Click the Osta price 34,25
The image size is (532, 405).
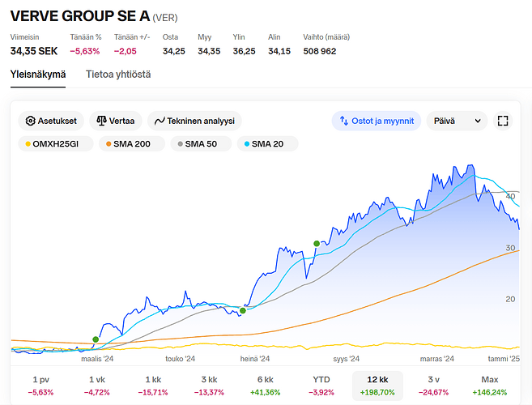(x=174, y=51)
